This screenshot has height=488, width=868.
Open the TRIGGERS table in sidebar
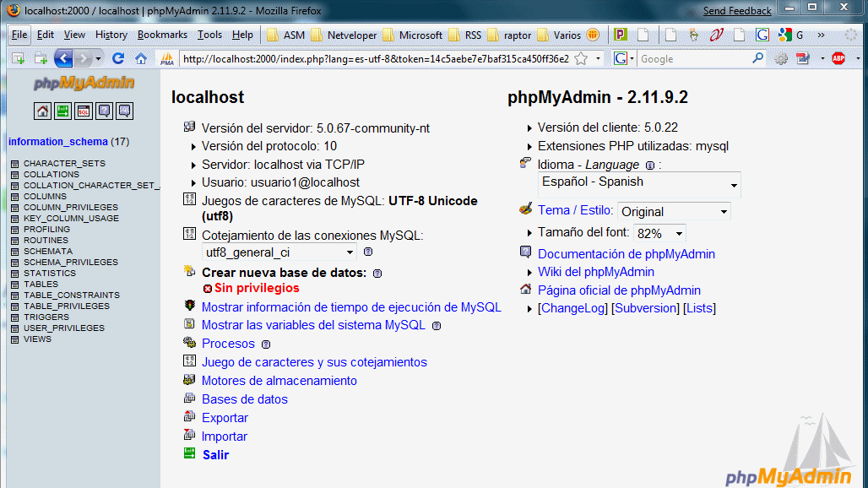(x=46, y=317)
